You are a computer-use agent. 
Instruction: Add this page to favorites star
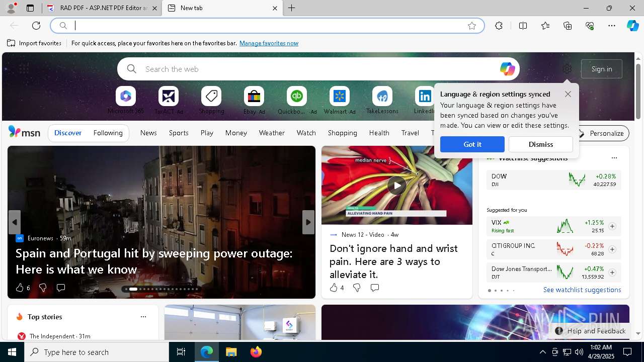(x=472, y=26)
